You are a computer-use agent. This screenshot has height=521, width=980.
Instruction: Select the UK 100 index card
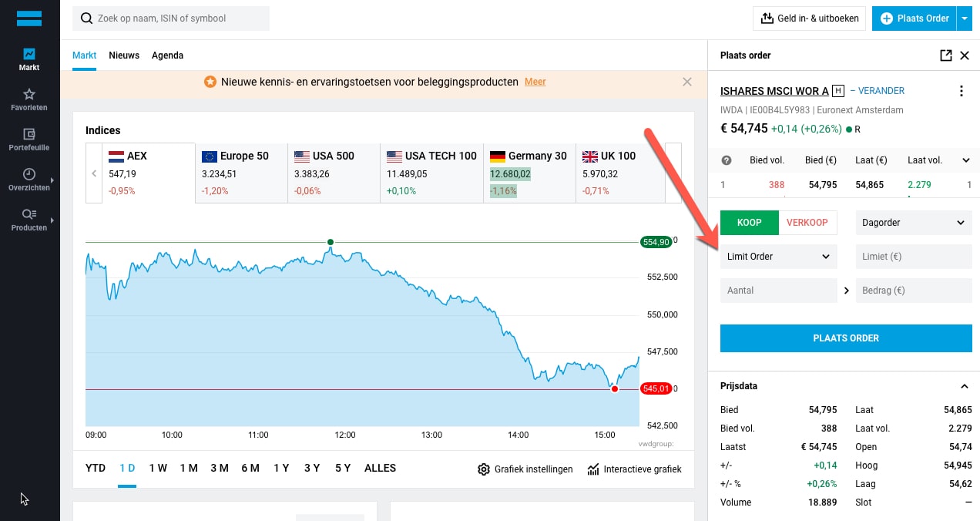pyautogui.click(x=620, y=173)
